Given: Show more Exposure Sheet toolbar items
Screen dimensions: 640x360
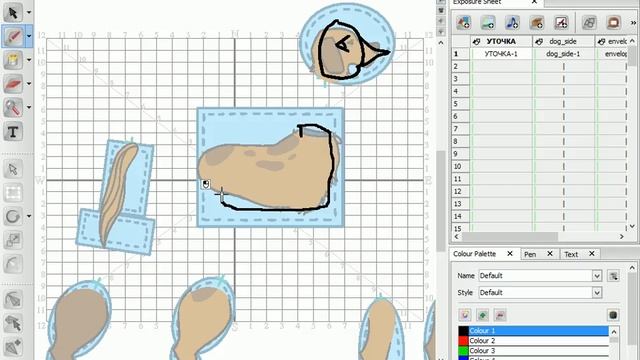Looking at the screenshot, I should click(x=633, y=23).
